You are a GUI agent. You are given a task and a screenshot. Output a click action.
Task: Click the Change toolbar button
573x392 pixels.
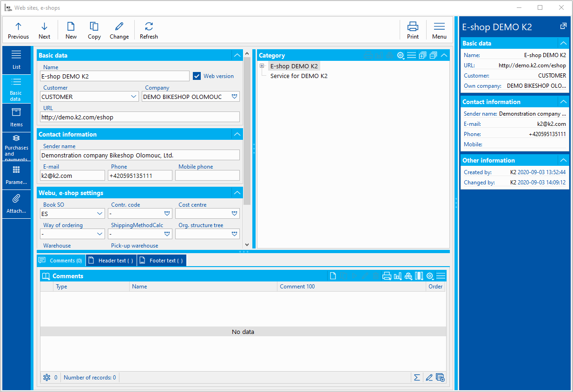coord(119,30)
